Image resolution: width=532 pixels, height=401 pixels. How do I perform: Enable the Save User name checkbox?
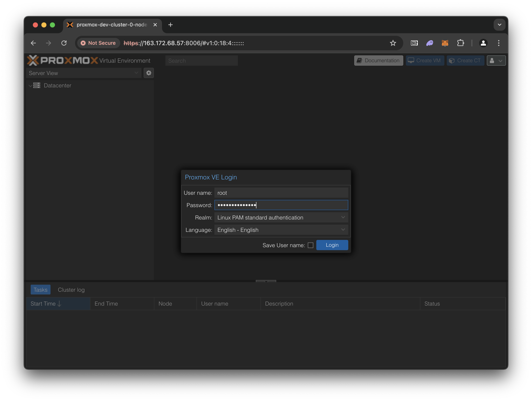tap(311, 245)
